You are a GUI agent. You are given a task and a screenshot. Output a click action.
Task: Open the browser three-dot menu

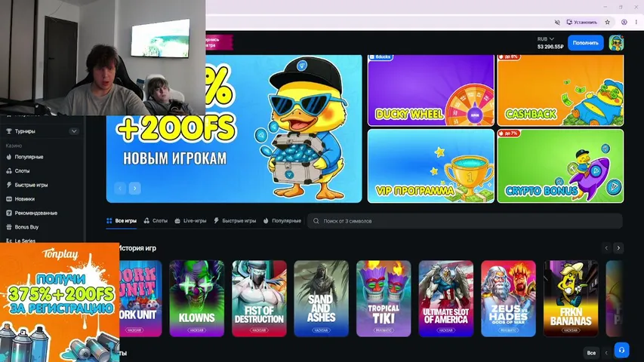pos(636,22)
